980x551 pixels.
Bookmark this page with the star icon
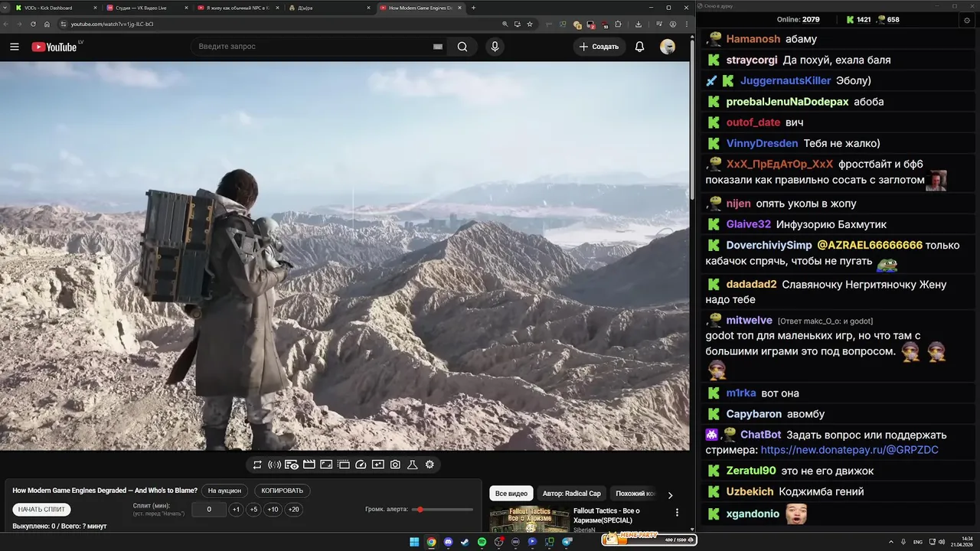point(529,24)
